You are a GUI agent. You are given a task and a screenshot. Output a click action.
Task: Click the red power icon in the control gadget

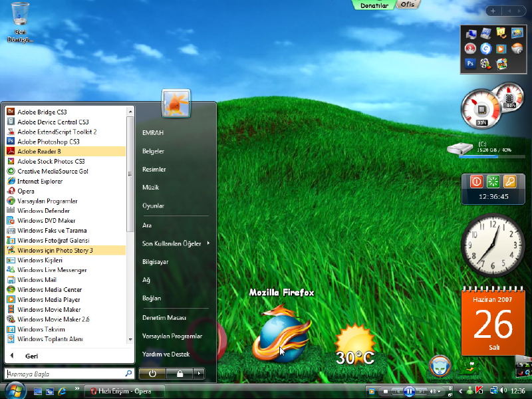476,182
